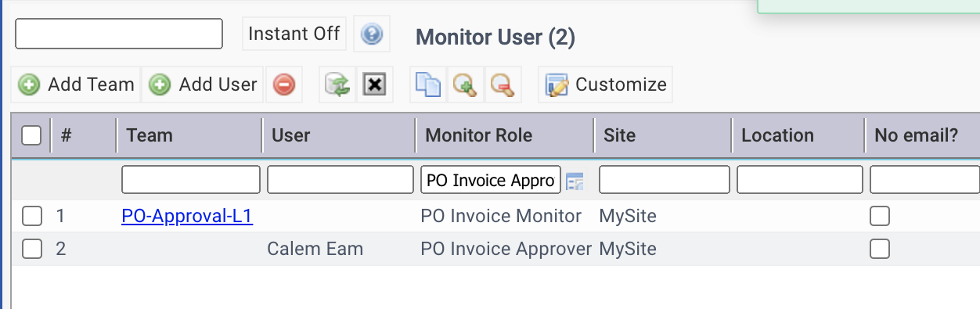980x309 pixels.
Task: Click the Add Team button
Action: click(76, 84)
